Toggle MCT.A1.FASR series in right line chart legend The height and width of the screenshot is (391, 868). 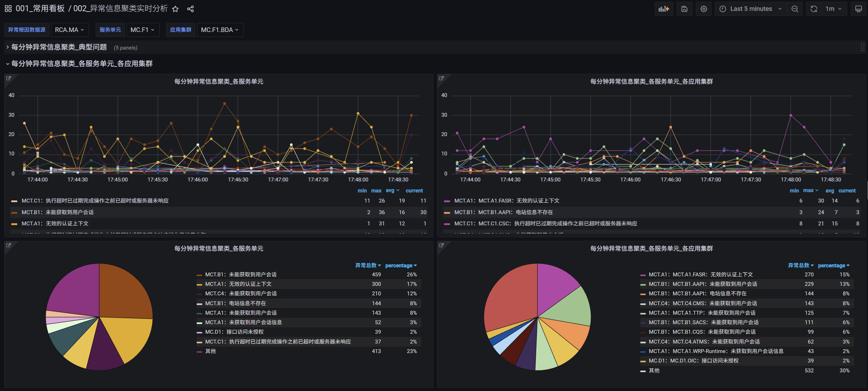coord(506,200)
